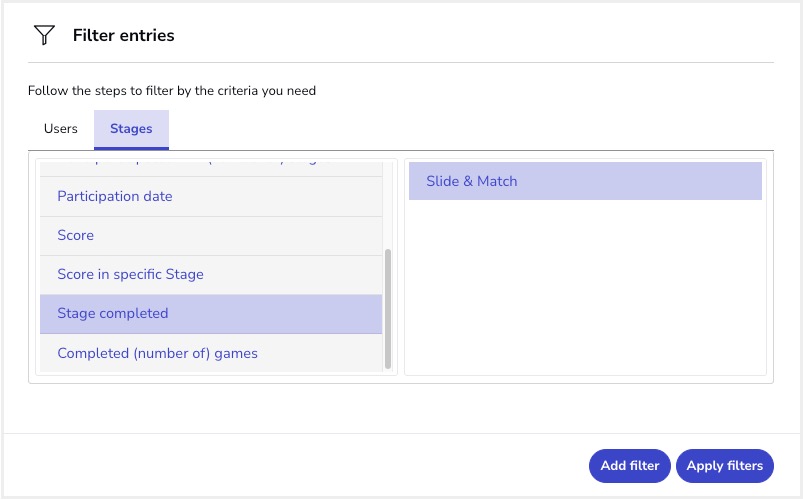Click empty area below Slide & Match
This screenshot has height=500, width=803.
coord(585,290)
